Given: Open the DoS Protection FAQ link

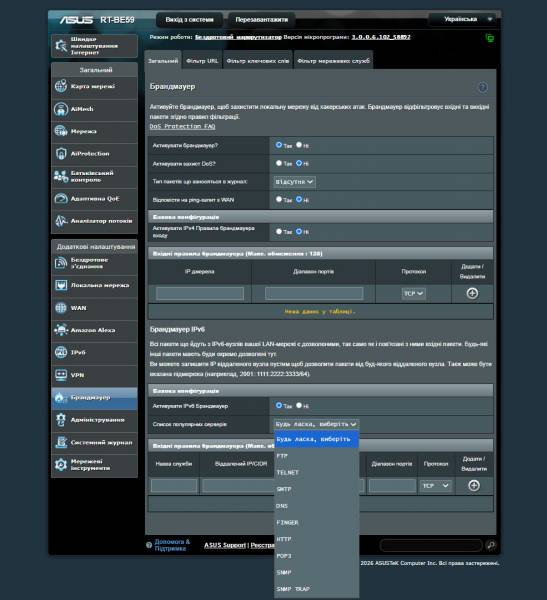Looking at the screenshot, I should coord(182,126).
